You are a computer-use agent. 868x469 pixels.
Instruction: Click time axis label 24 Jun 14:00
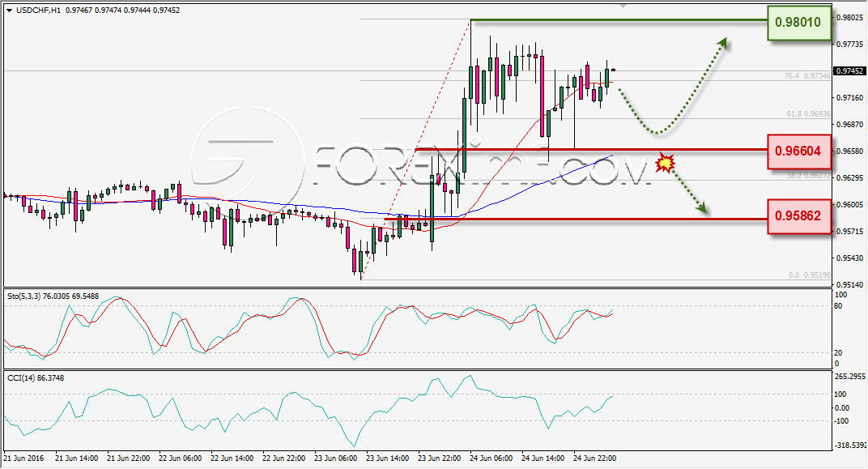click(x=543, y=458)
